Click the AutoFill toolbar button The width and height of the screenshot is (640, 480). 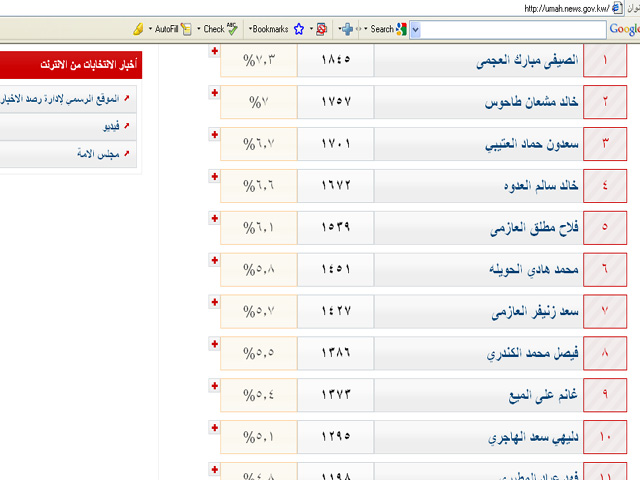[166, 29]
